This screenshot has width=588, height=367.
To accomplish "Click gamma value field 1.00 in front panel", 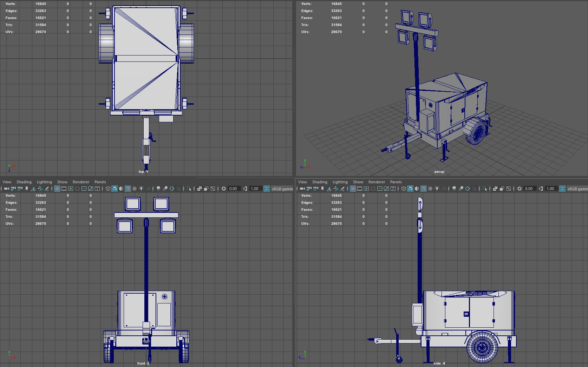I will pos(255,189).
